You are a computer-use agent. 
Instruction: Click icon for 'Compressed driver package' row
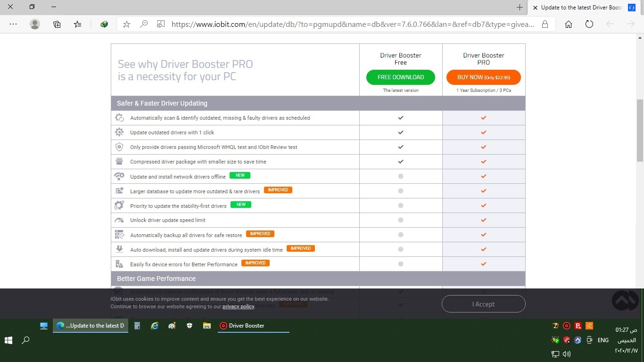[119, 162]
